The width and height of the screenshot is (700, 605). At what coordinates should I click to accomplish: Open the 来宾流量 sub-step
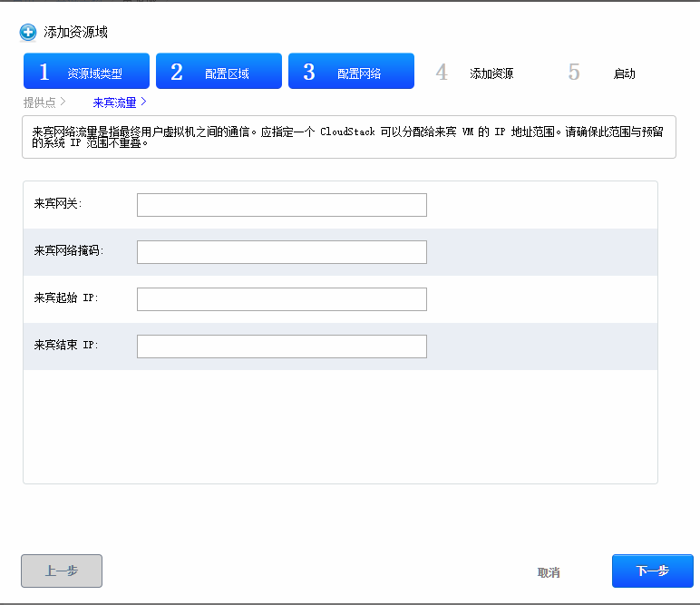tap(119, 102)
